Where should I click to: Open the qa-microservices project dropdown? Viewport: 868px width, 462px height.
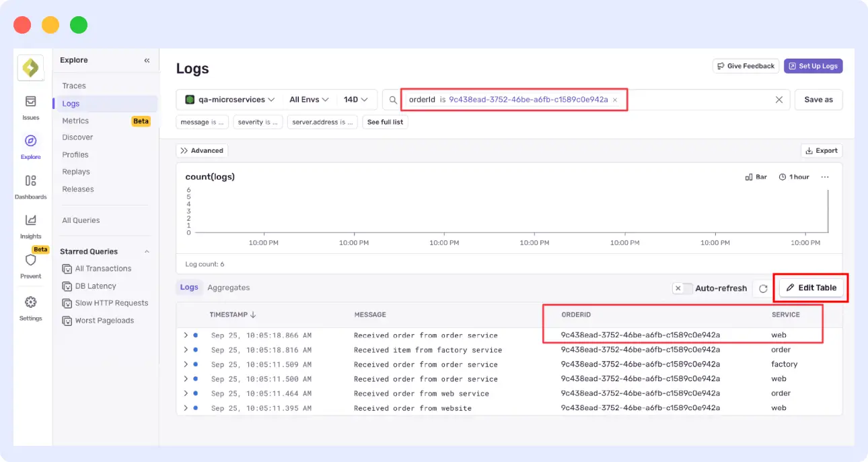click(x=230, y=100)
